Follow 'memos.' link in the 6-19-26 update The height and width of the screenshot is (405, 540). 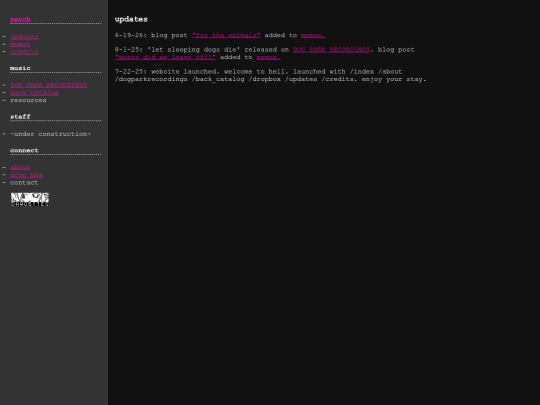[x=313, y=35]
